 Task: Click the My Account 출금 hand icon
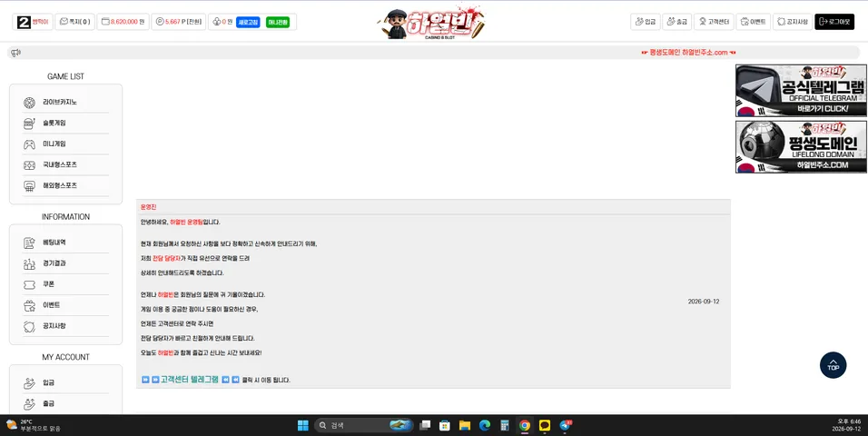29,404
